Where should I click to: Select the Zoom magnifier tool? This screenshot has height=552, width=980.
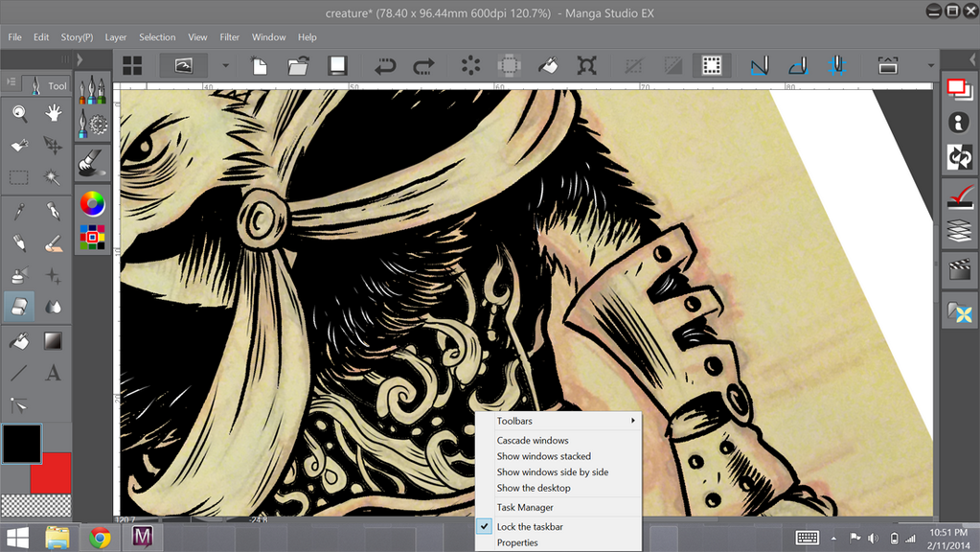pos(19,114)
